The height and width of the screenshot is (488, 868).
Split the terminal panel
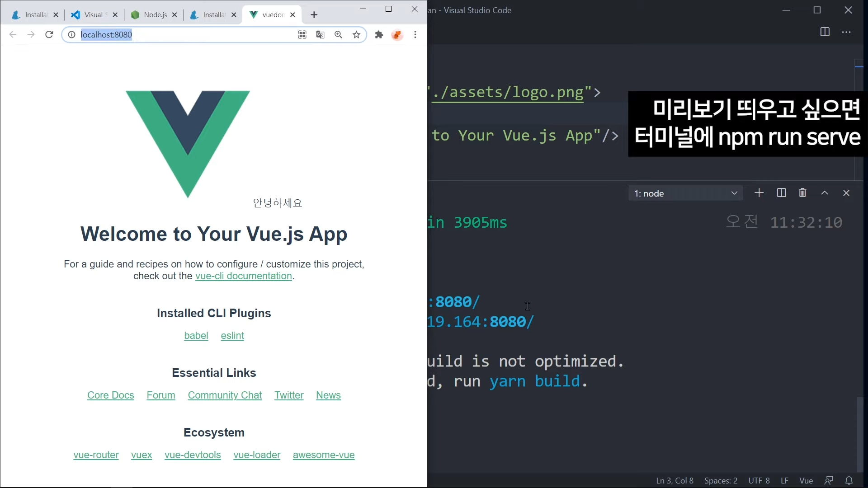781,193
